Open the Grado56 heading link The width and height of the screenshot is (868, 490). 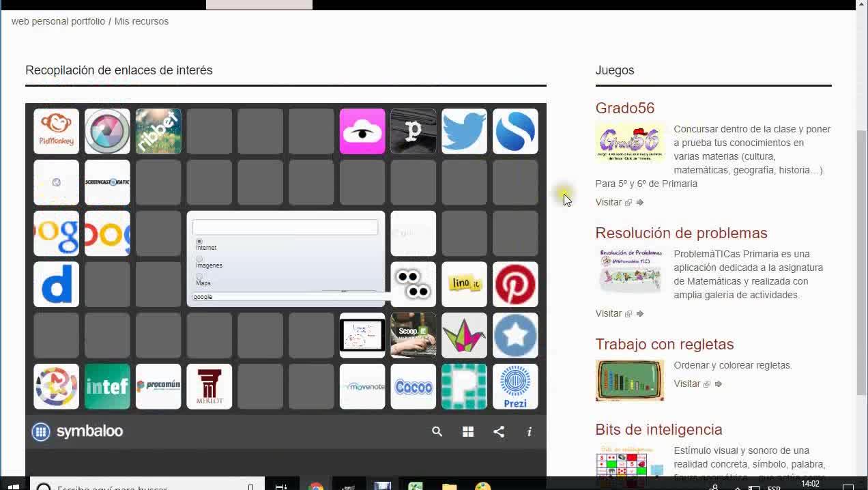(625, 108)
